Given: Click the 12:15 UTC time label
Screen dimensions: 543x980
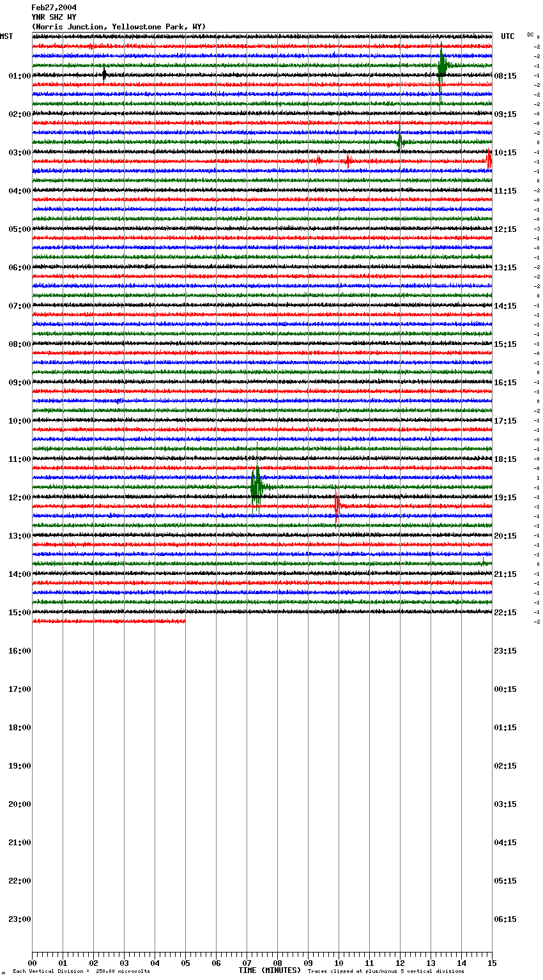Looking at the screenshot, I should (505, 229).
